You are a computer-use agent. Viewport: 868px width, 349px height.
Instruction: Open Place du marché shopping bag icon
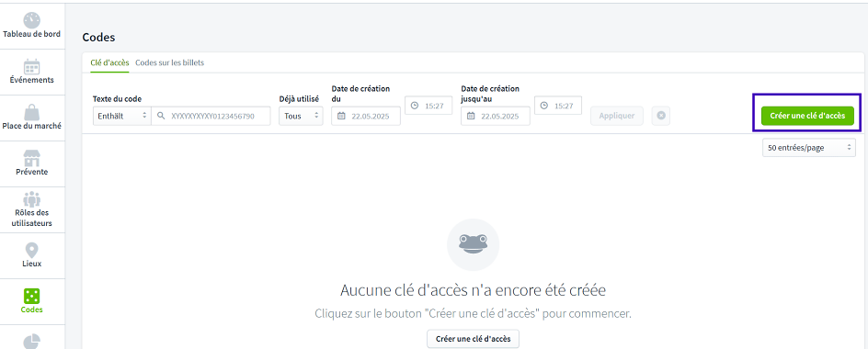coord(31,112)
